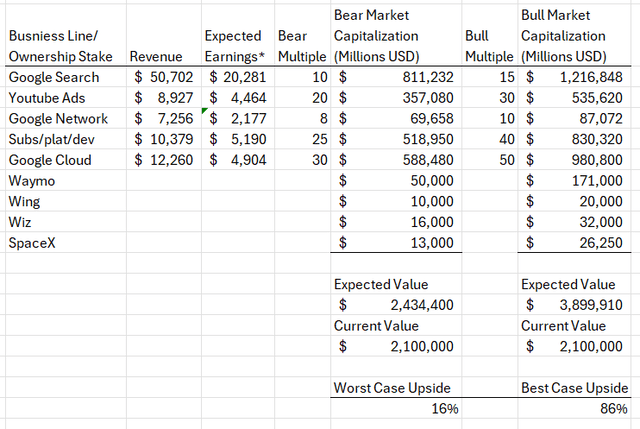
Task: Select the Wiz bear capitalization cell 16,000
Action: (x=396, y=222)
